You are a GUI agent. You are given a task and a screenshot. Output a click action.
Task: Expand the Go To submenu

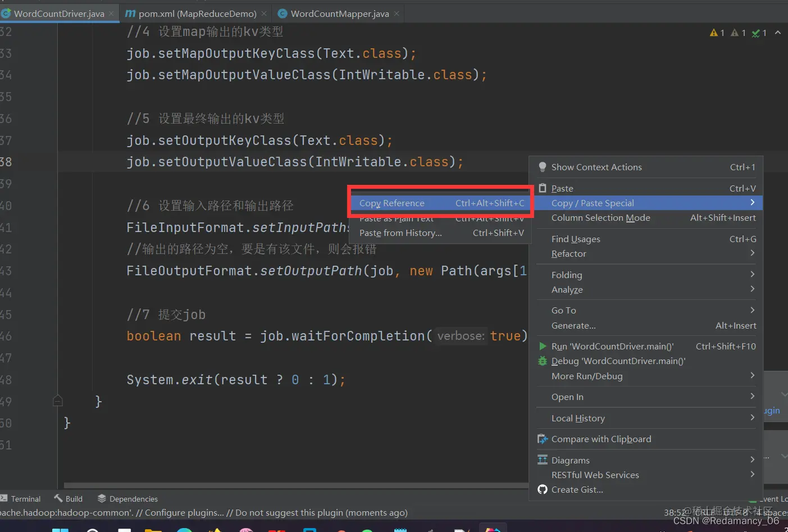753,310
